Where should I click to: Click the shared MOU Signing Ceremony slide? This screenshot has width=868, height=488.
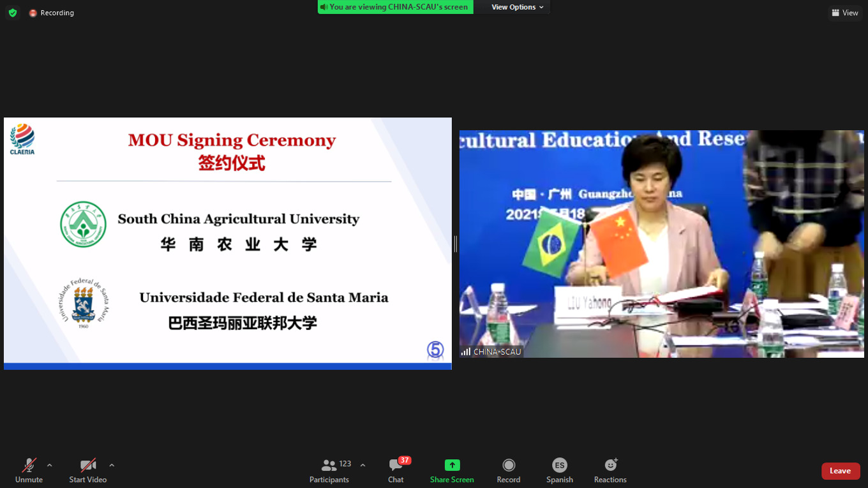tap(227, 242)
